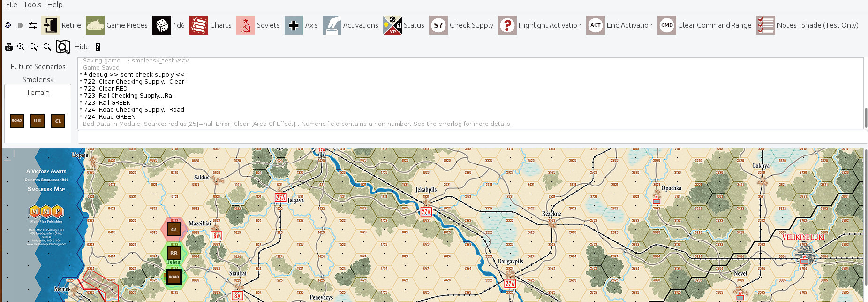Click the Hide button label

tap(82, 47)
